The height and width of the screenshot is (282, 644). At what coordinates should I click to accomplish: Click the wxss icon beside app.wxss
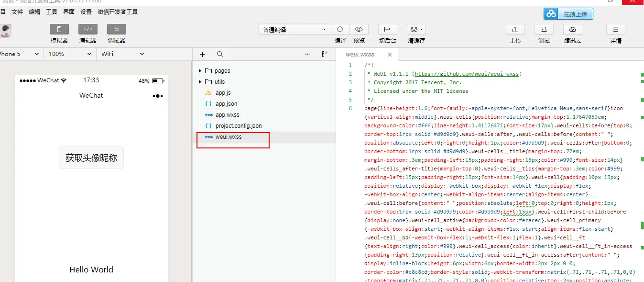[x=208, y=115]
